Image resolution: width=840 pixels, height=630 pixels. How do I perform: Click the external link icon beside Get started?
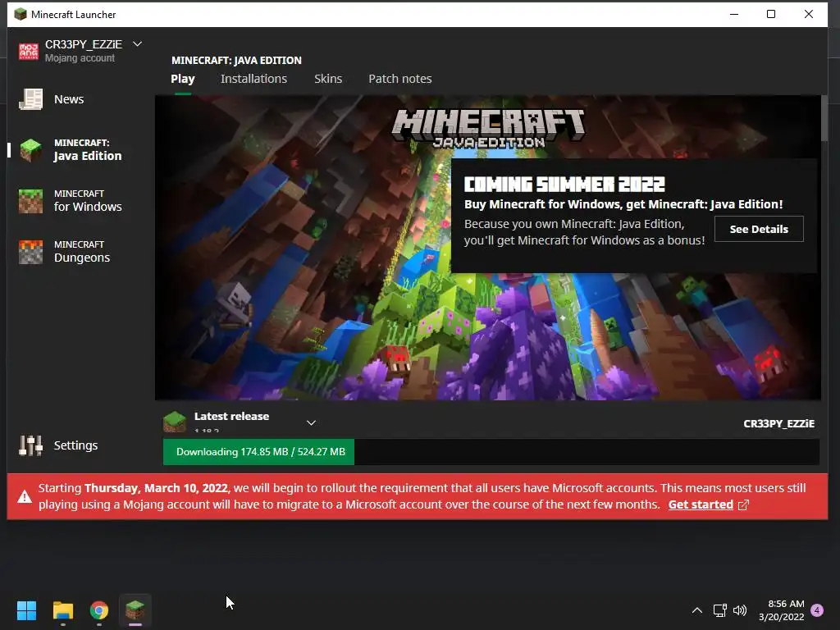[743, 504]
